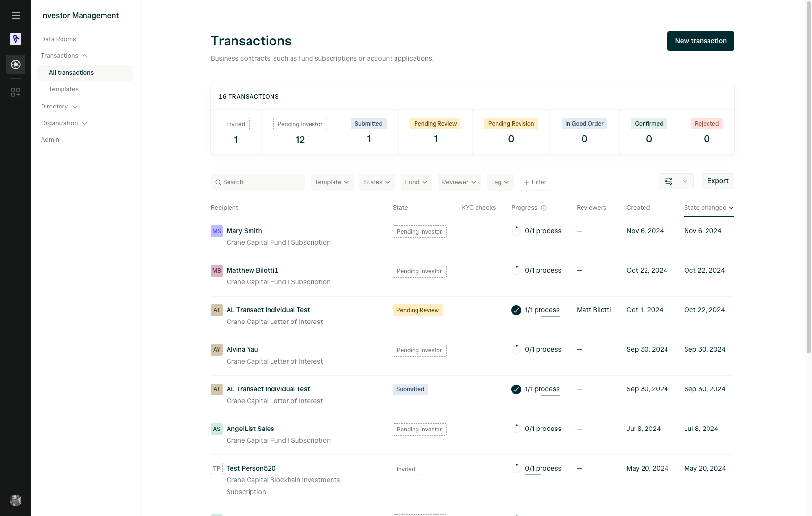Screen dimensions: 812x516
Task: Click Mary Smith's MS avatar badge
Action: tap(217, 231)
